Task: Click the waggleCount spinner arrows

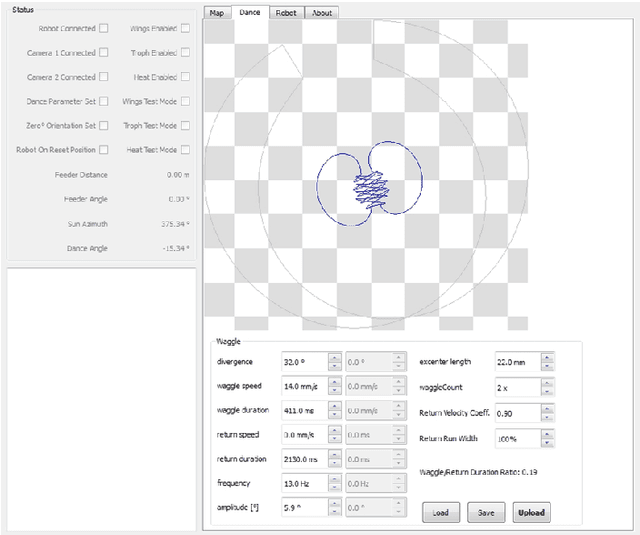Action: [548, 387]
